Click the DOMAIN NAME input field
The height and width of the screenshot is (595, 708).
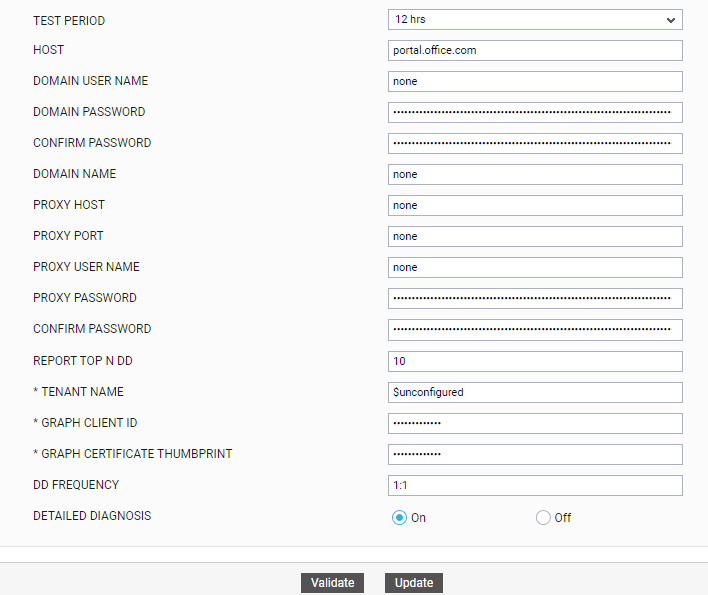click(x=535, y=175)
